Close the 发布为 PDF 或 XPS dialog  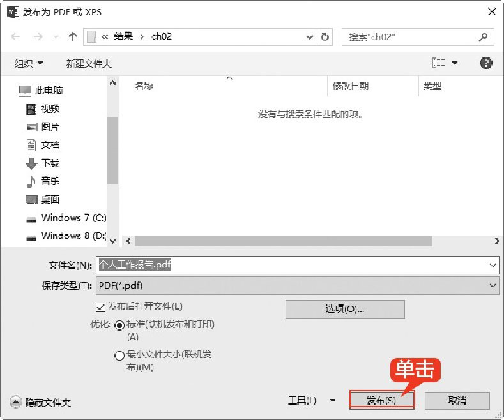[x=492, y=12]
